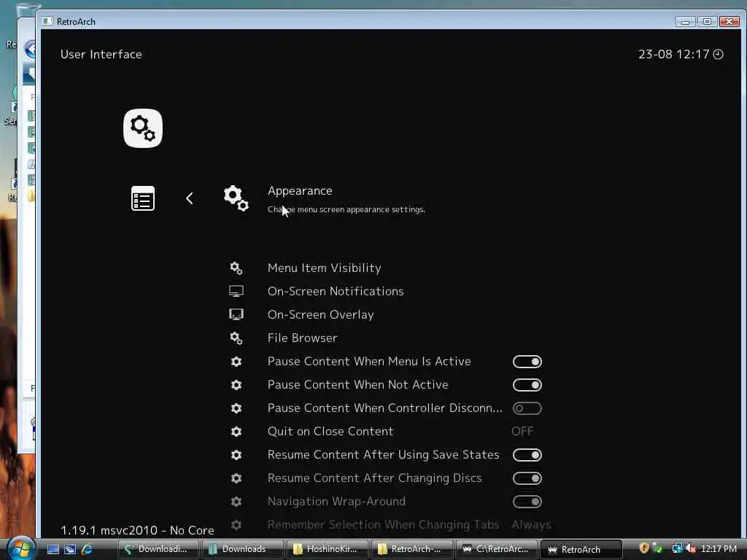The width and height of the screenshot is (747, 560).
Task: Open On-Screen Overlay settings
Action: (321, 315)
